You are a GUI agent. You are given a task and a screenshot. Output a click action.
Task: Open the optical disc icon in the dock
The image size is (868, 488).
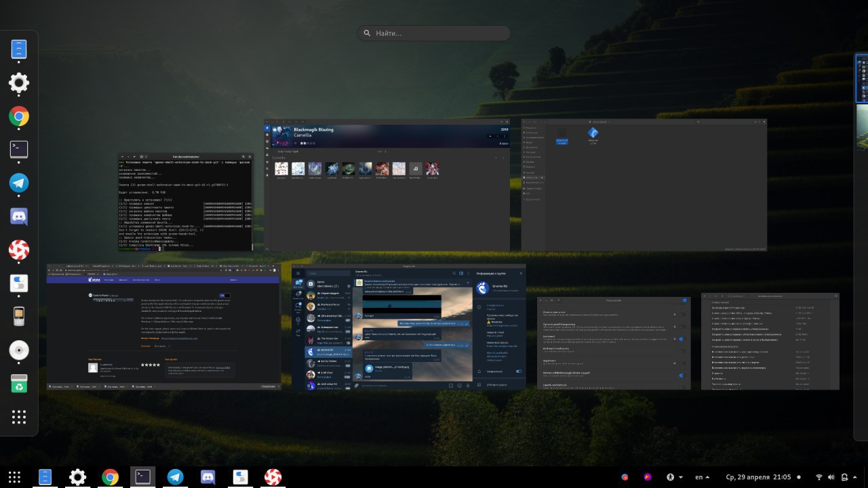[19, 350]
